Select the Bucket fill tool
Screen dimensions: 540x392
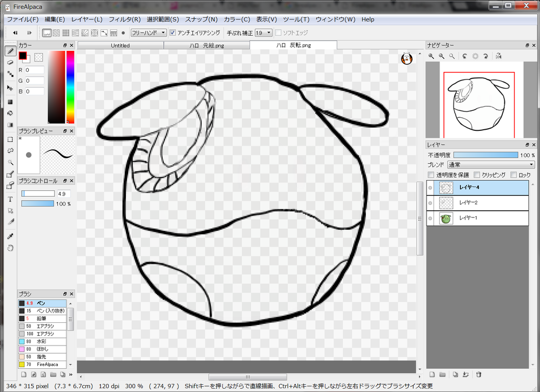coord(10,113)
